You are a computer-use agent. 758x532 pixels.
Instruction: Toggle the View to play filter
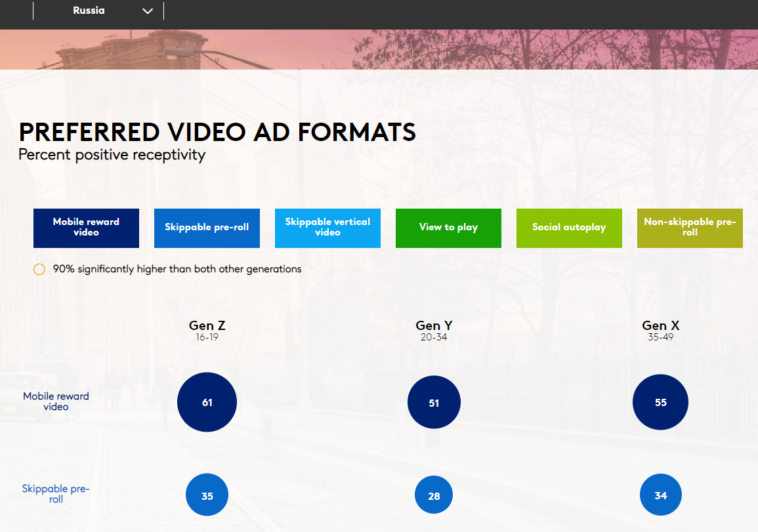[x=449, y=228]
